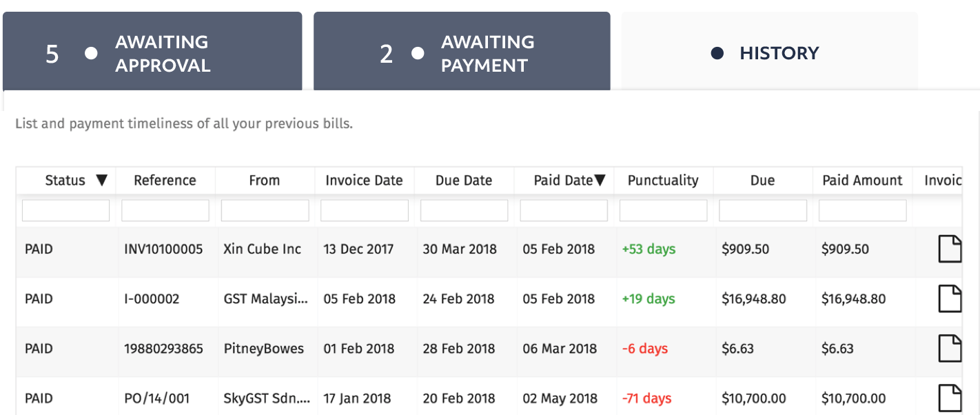Select the History tab
980x415 pixels.
point(770,52)
